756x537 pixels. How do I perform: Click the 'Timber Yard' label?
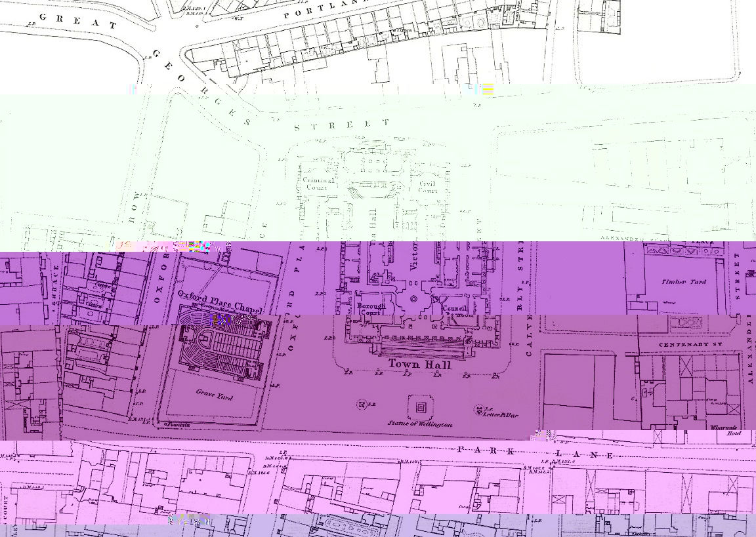coord(684,282)
